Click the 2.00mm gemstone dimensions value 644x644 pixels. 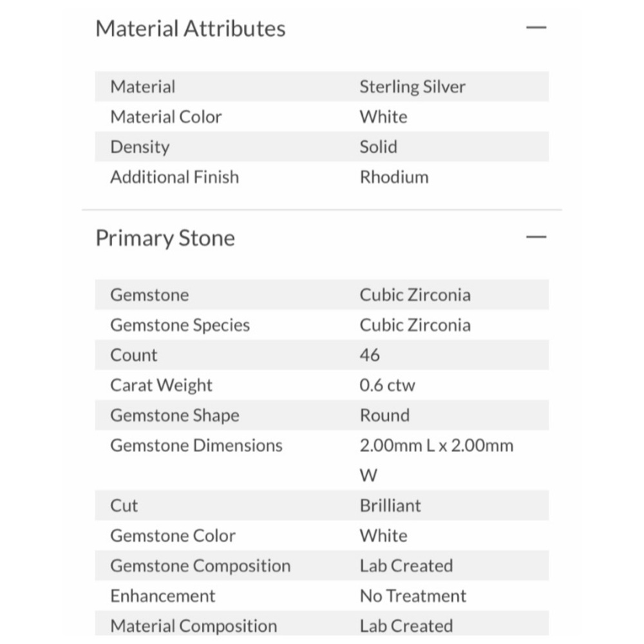(436, 460)
